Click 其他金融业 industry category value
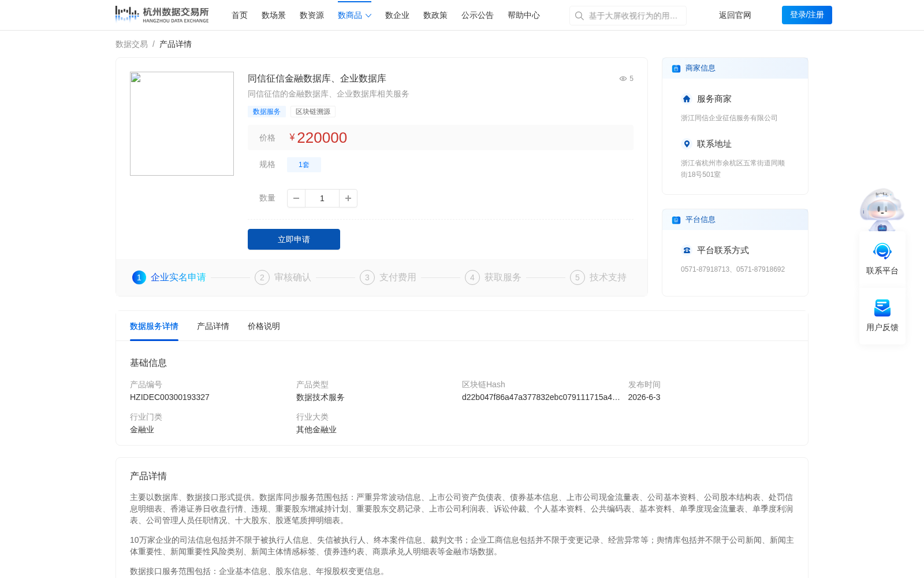This screenshot has height=578, width=924. point(316,429)
